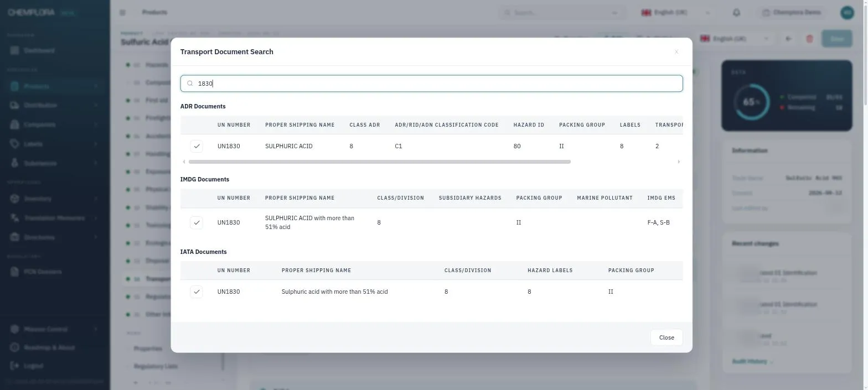
Task: Click the red delete trash icon
Action: (x=809, y=39)
